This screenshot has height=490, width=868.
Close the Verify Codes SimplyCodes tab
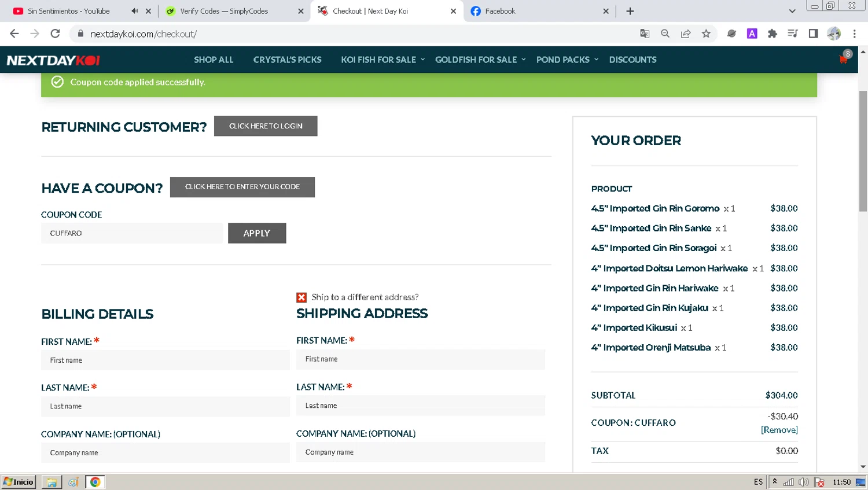click(x=301, y=11)
